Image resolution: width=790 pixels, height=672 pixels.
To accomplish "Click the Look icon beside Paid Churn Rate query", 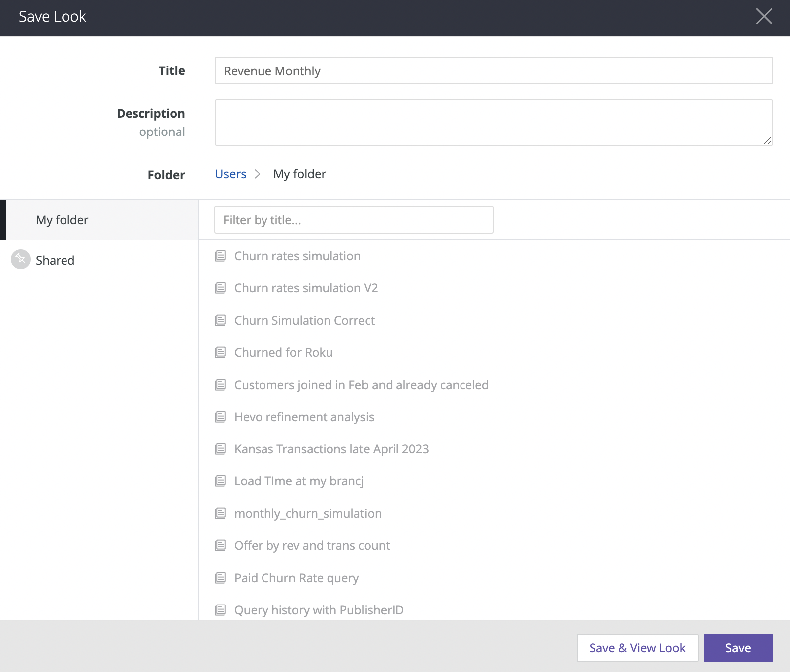I will pyautogui.click(x=220, y=578).
